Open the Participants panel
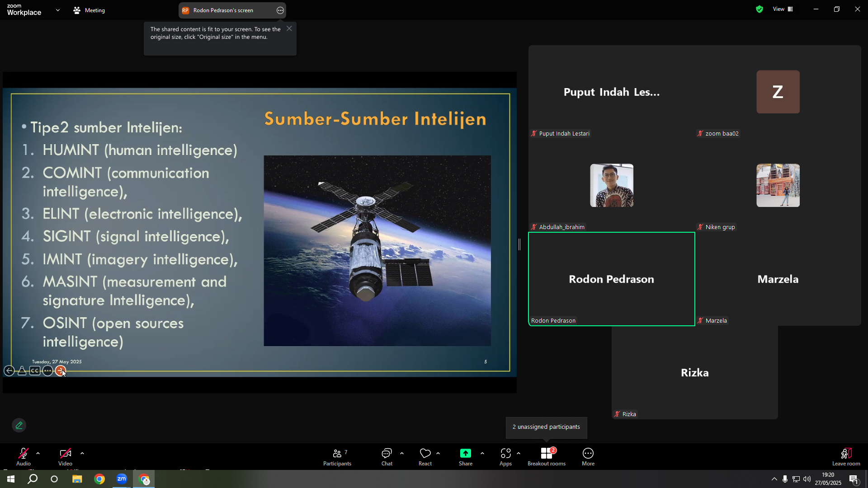 [337, 456]
